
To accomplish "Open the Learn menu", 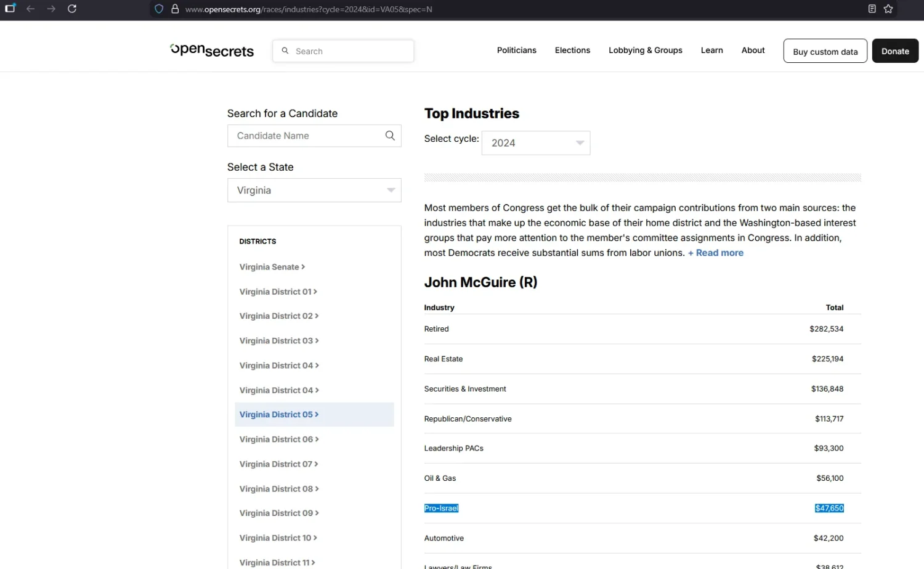I will pos(711,51).
